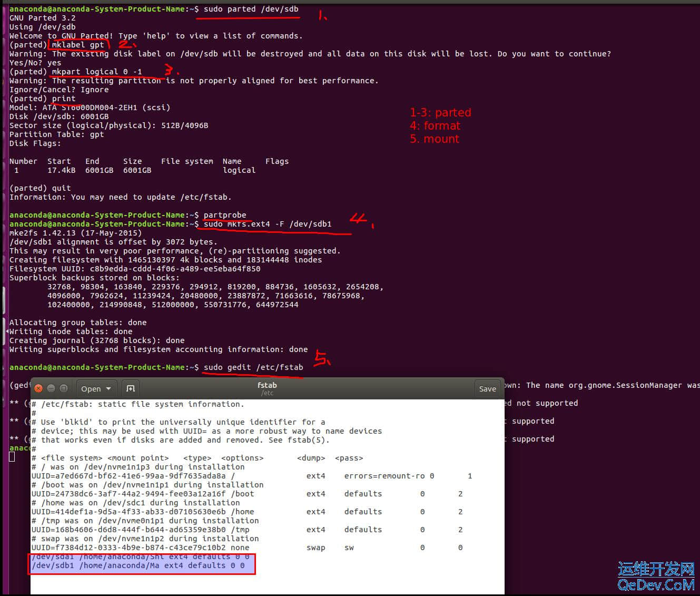The height and width of the screenshot is (596, 700).
Task: Click the 'Sector size (logical/physical)' line
Action: pos(109,125)
